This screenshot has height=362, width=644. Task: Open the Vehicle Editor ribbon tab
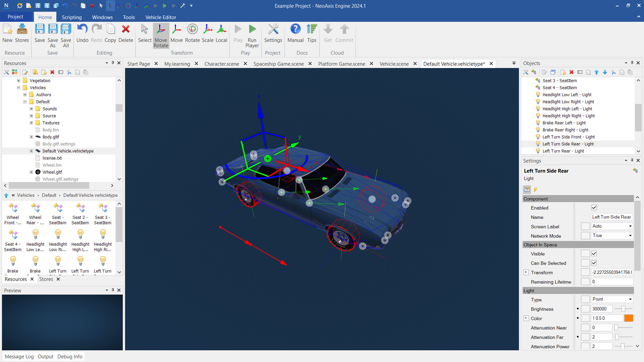point(160,17)
